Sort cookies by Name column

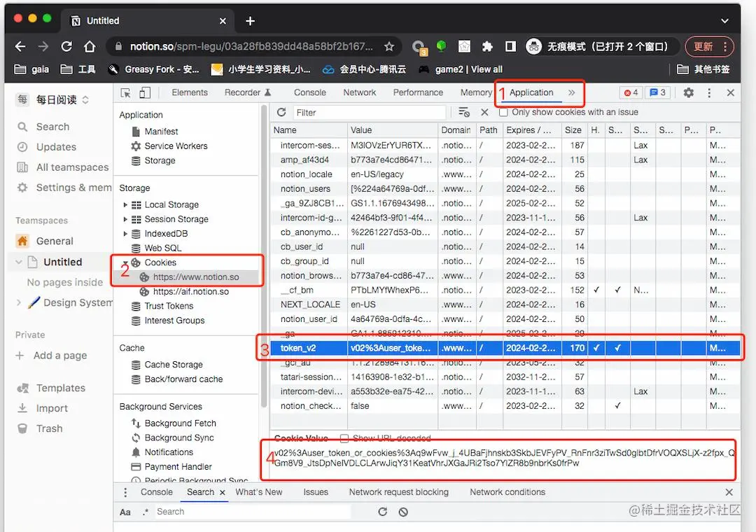(309, 130)
